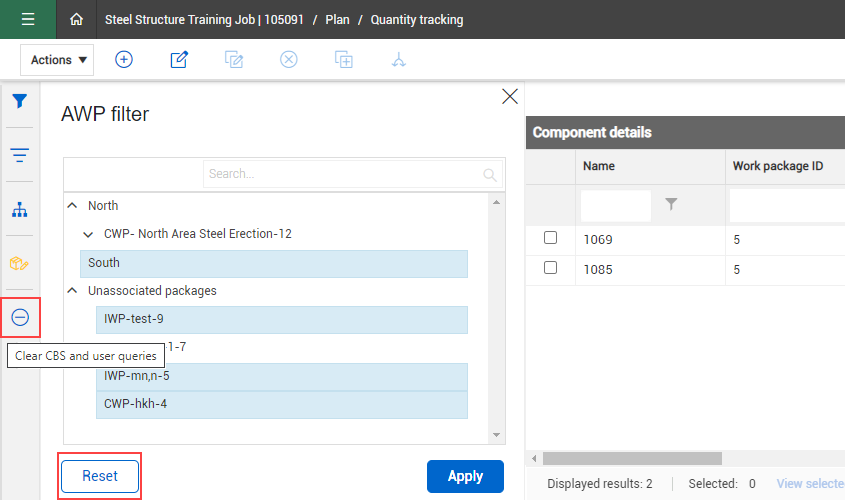
Task: Go to the home page icon
Action: 77,19
